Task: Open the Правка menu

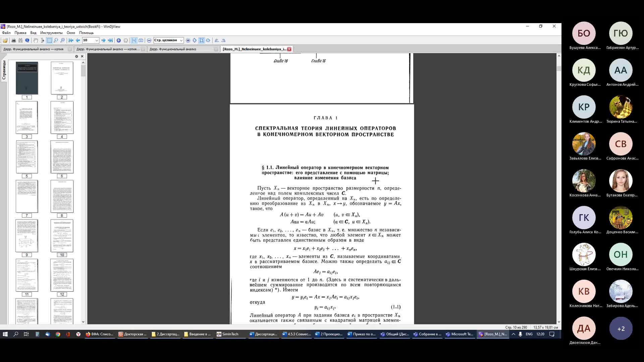Action: pyautogui.click(x=20, y=33)
